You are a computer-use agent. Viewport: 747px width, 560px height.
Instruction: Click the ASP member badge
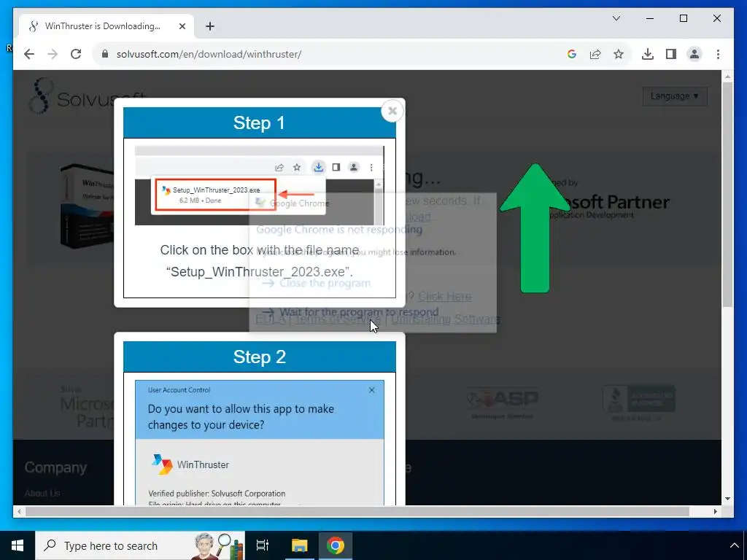502,402
